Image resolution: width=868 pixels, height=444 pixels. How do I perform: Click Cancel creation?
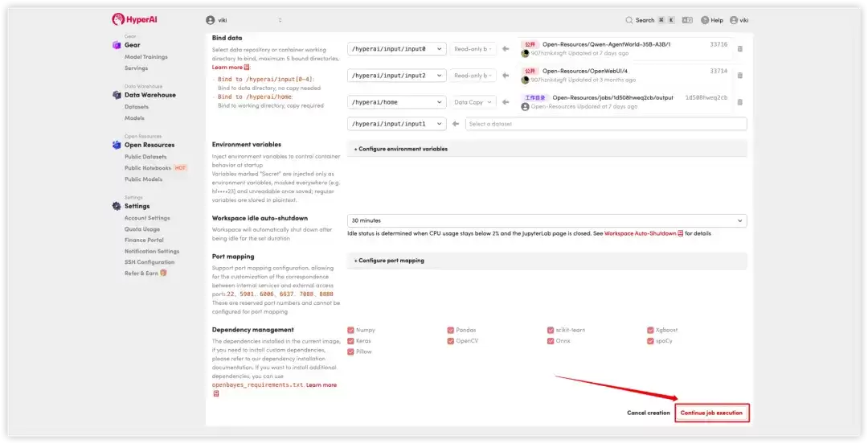[649, 413]
